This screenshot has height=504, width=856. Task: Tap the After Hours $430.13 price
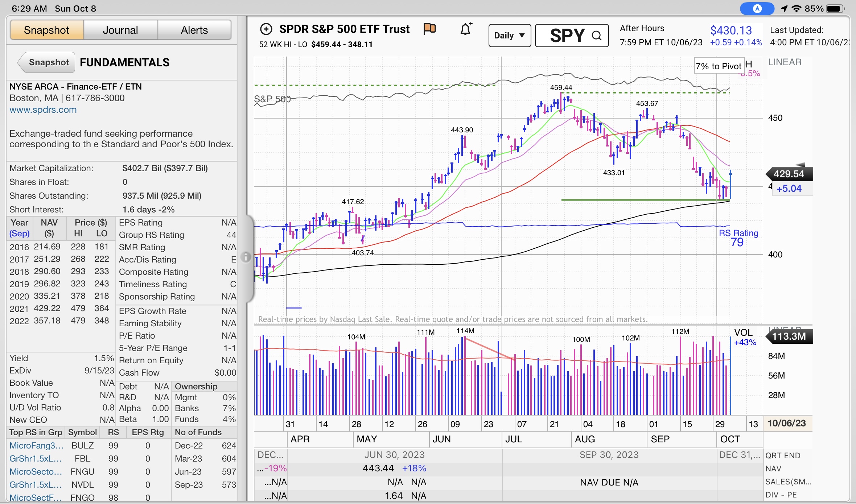click(731, 30)
